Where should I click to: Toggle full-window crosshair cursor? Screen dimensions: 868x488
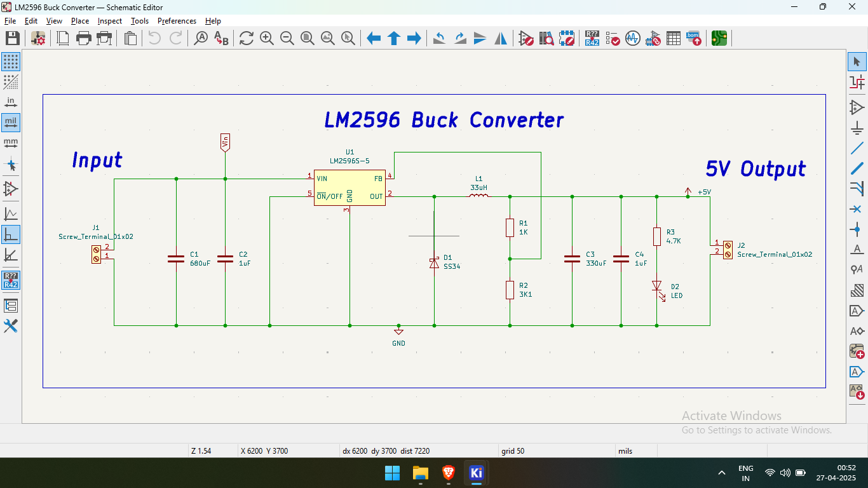pos(11,165)
